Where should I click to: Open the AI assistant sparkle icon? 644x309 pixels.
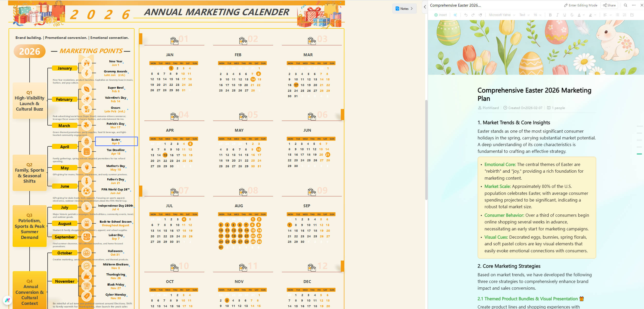[x=455, y=15]
